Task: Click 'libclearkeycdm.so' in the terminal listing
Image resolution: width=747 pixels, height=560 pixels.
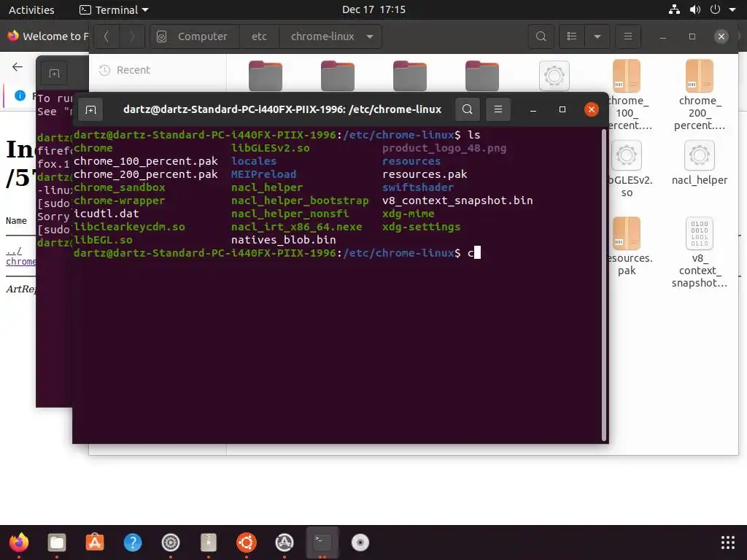Action: coord(129,227)
